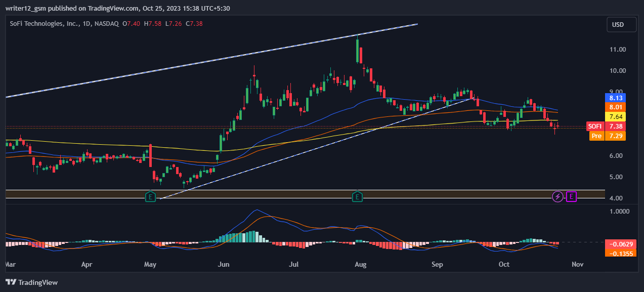Viewport: 644px width, 292px height.
Task: Click the orange moving average value 8.01
Action: point(616,107)
